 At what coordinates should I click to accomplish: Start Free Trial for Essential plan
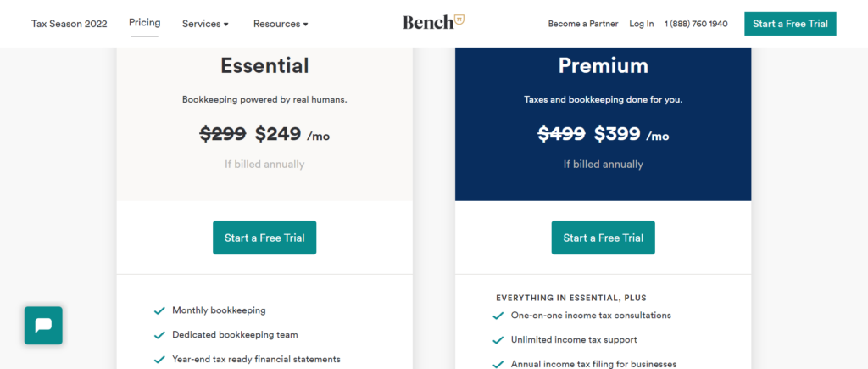pyautogui.click(x=264, y=238)
